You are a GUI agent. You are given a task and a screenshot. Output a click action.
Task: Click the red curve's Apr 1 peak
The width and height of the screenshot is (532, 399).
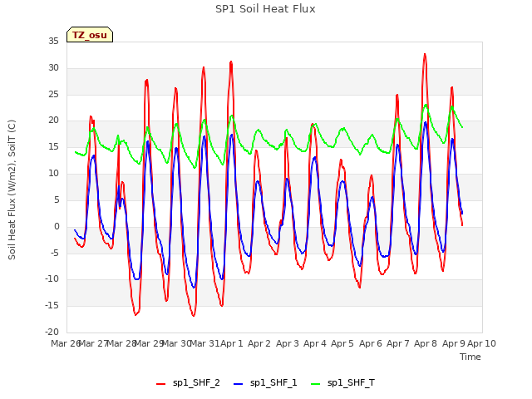click(231, 62)
